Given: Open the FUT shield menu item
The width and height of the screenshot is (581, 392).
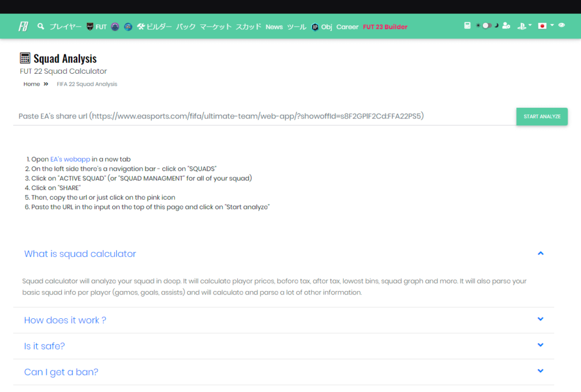Looking at the screenshot, I should point(96,27).
